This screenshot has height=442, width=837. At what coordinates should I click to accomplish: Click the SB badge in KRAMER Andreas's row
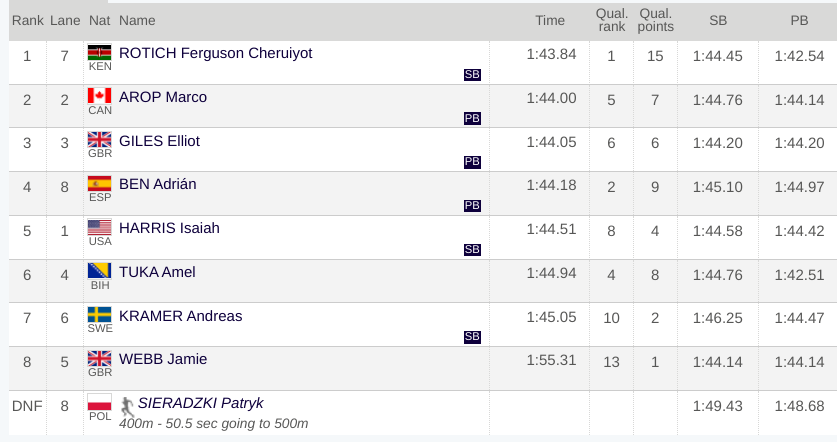(472, 337)
